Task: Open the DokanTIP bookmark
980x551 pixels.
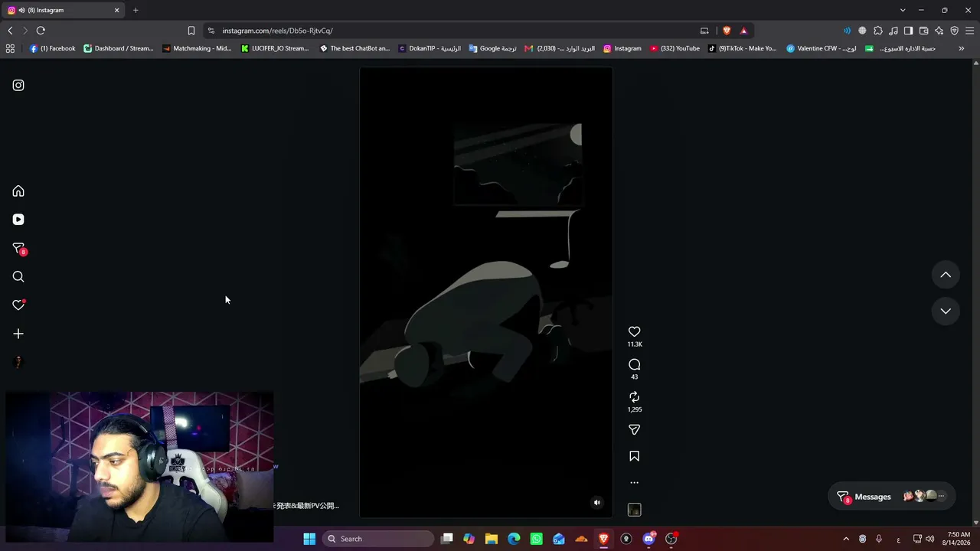Action: [430, 48]
